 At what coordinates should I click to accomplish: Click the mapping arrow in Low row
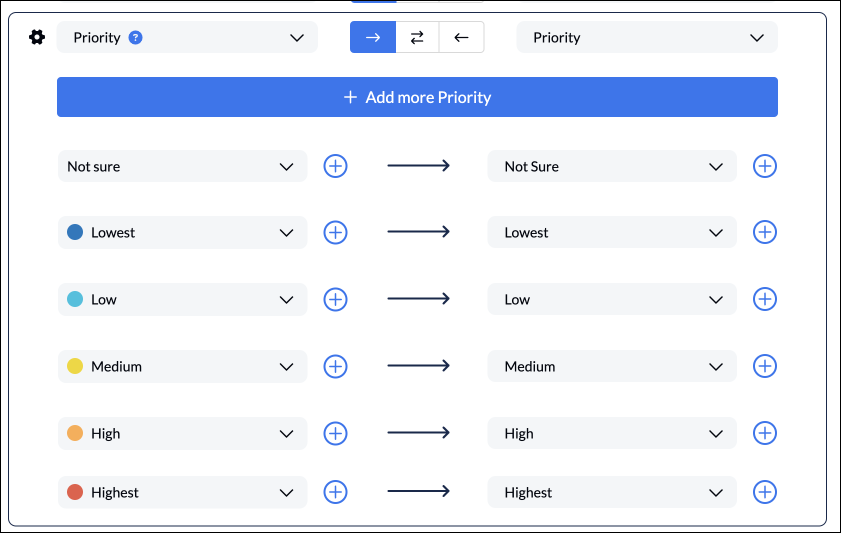[418, 299]
